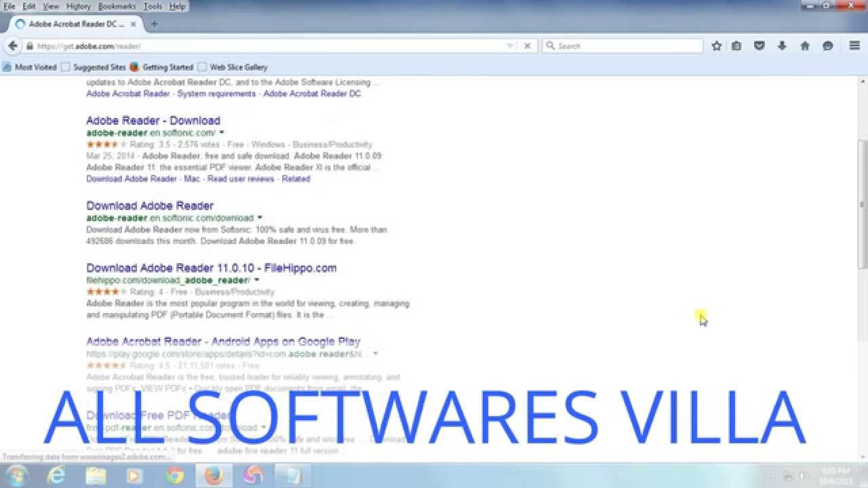868x488 pixels.
Task: Open the Most Visited bookmarks folder
Action: tap(30, 67)
